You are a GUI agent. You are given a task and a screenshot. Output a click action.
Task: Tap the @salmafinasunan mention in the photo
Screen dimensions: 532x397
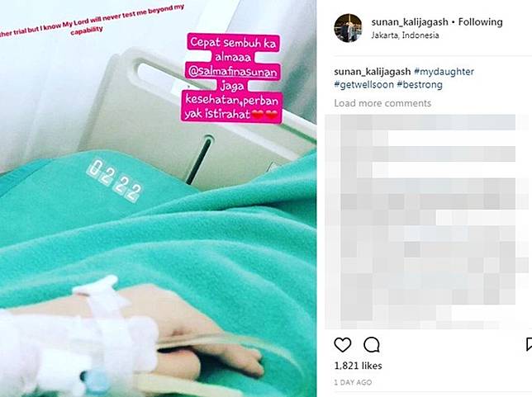pyautogui.click(x=233, y=72)
